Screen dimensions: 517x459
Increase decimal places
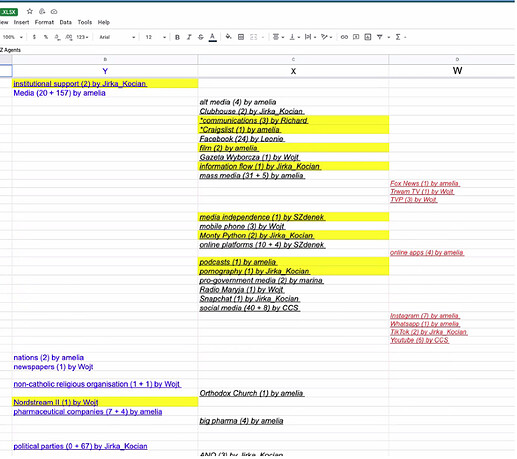coord(69,37)
